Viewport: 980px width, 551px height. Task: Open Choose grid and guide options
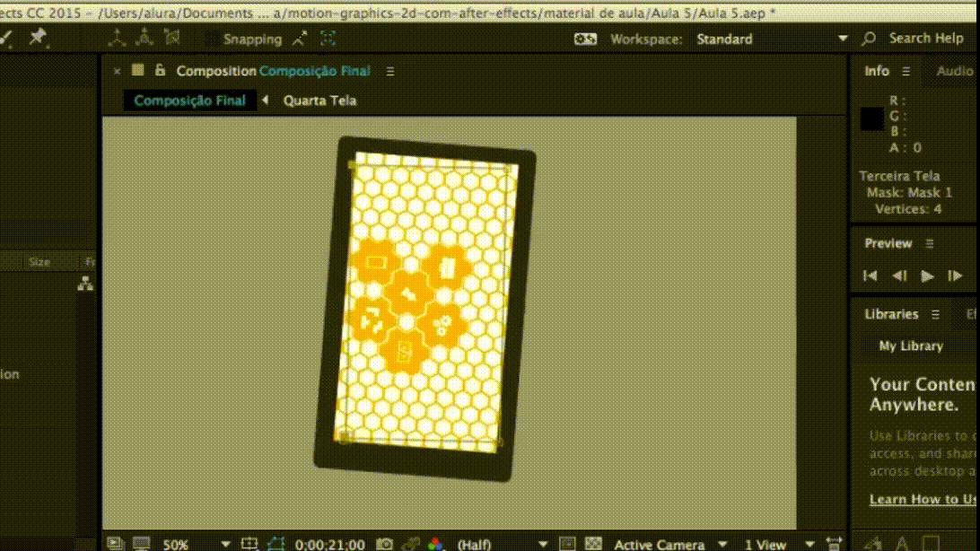pyautogui.click(x=250, y=544)
